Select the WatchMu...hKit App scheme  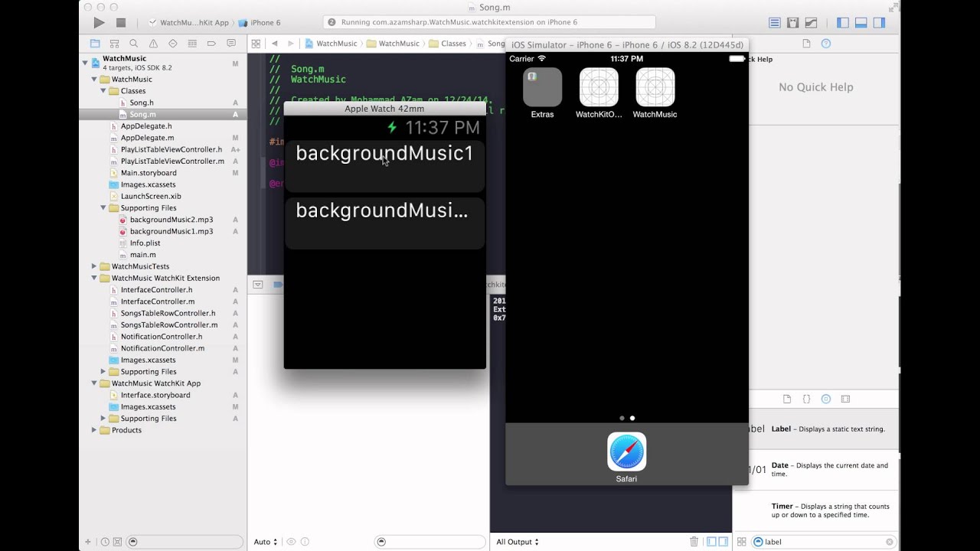(188, 23)
